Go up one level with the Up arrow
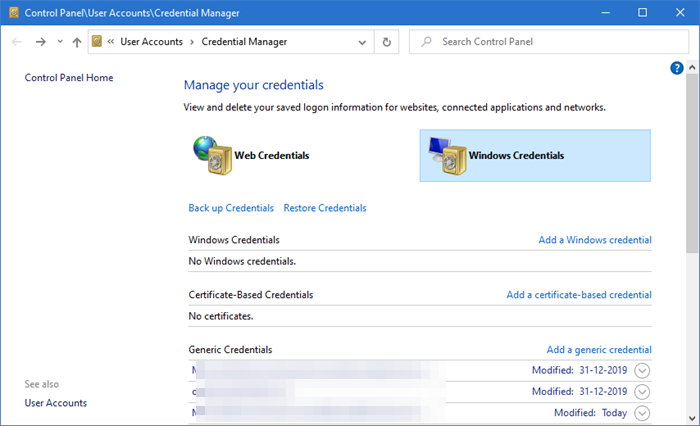This screenshot has width=700, height=426. (x=76, y=42)
